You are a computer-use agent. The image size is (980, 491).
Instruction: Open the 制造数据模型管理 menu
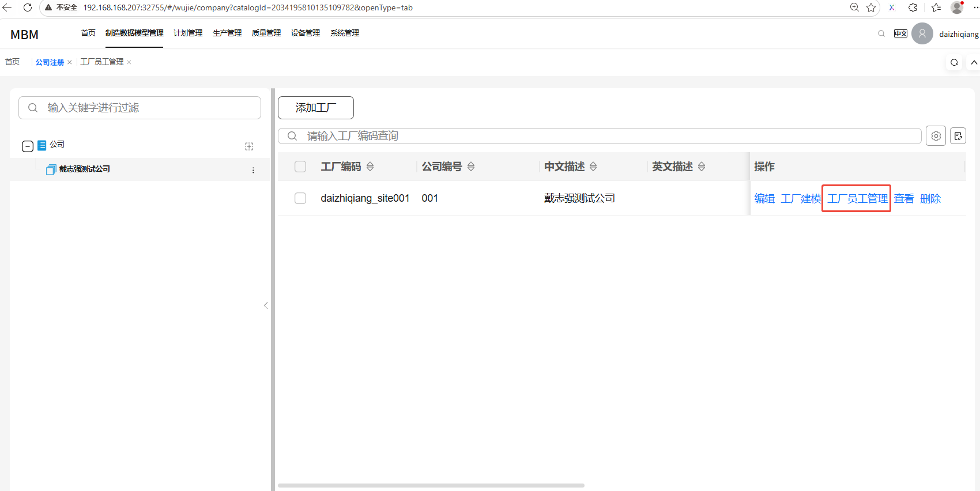[x=134, y=33]
